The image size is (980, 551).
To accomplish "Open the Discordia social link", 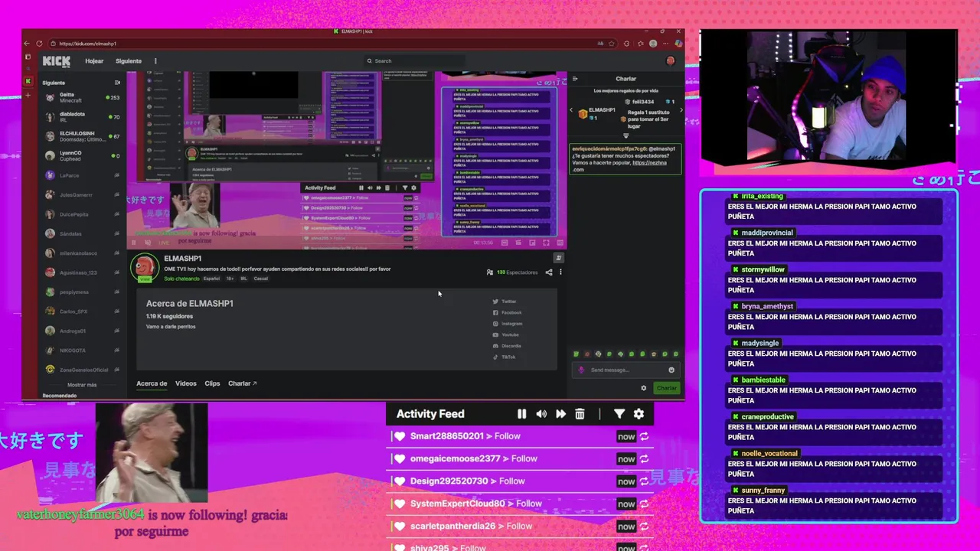I will [x=507, y=346].
